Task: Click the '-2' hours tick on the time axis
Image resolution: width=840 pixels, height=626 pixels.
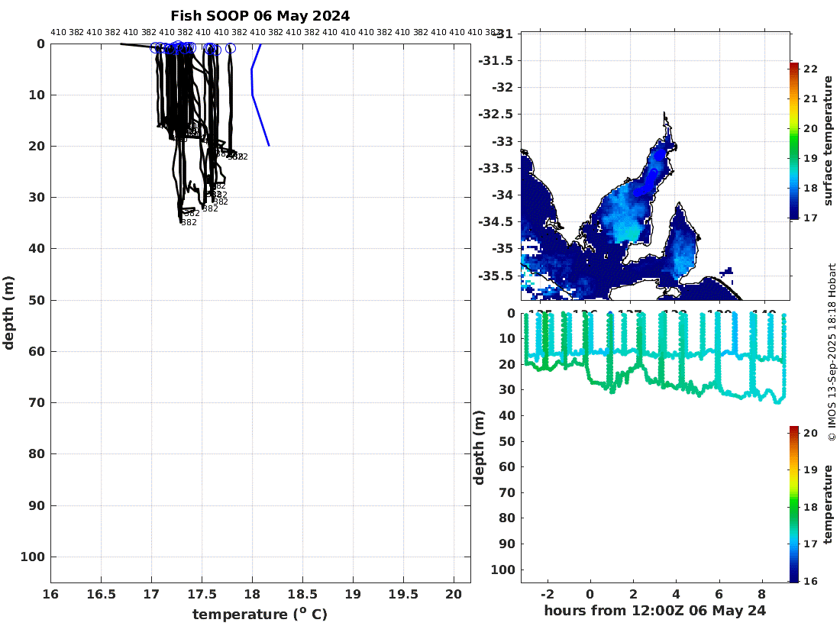Action: [x=547, y=594]
